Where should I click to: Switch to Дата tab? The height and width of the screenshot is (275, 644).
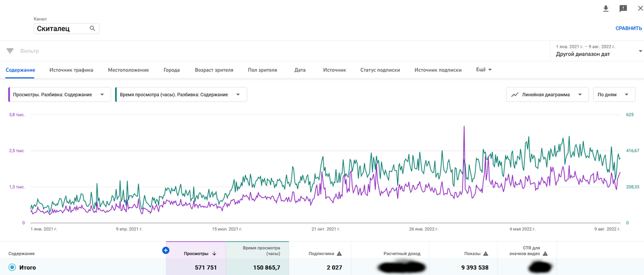click(300, 70)
